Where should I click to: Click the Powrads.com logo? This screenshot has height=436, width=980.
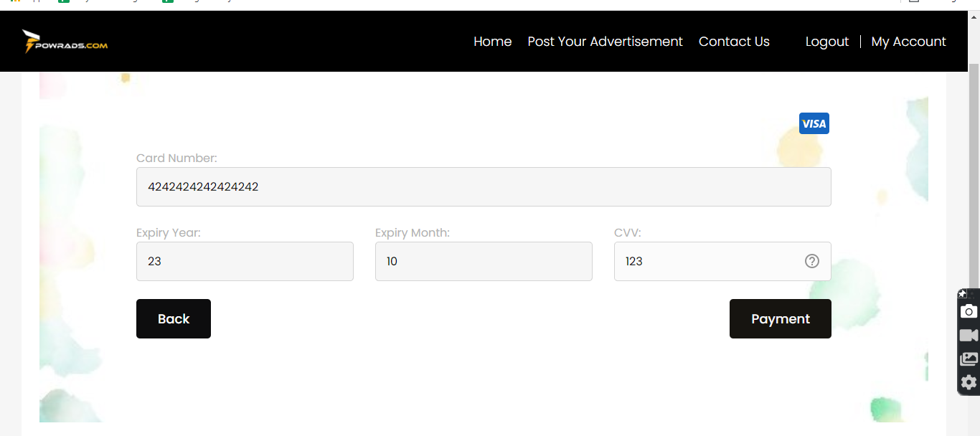click(65, 42)
